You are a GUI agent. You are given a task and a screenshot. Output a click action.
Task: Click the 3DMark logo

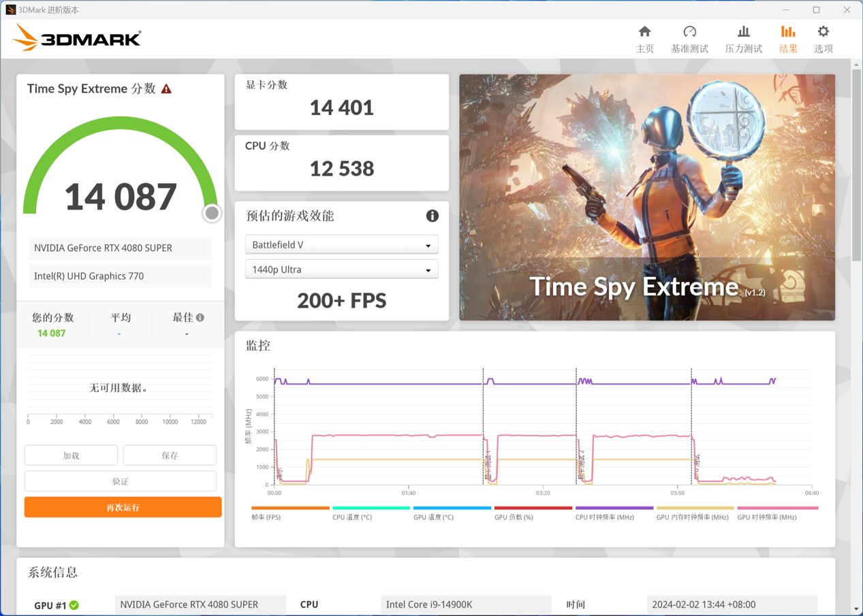click(x=76, y=38)
